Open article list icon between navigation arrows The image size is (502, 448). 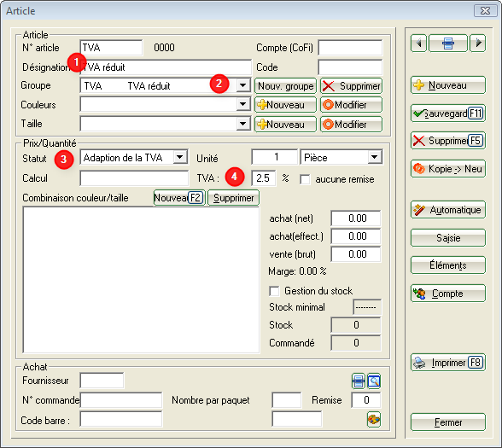pyautogui.click(x=448, y=43)
